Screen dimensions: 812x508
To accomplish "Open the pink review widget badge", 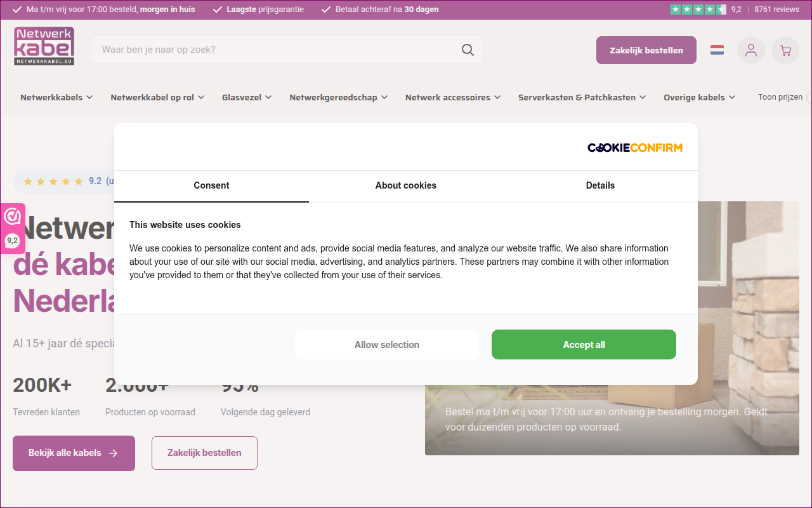I will [x=12, y=228].
